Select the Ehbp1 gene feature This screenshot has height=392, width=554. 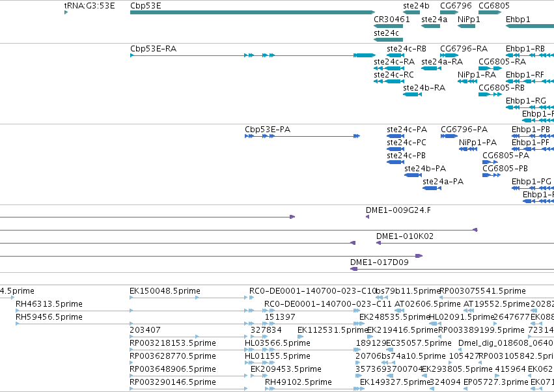[530, 26]
